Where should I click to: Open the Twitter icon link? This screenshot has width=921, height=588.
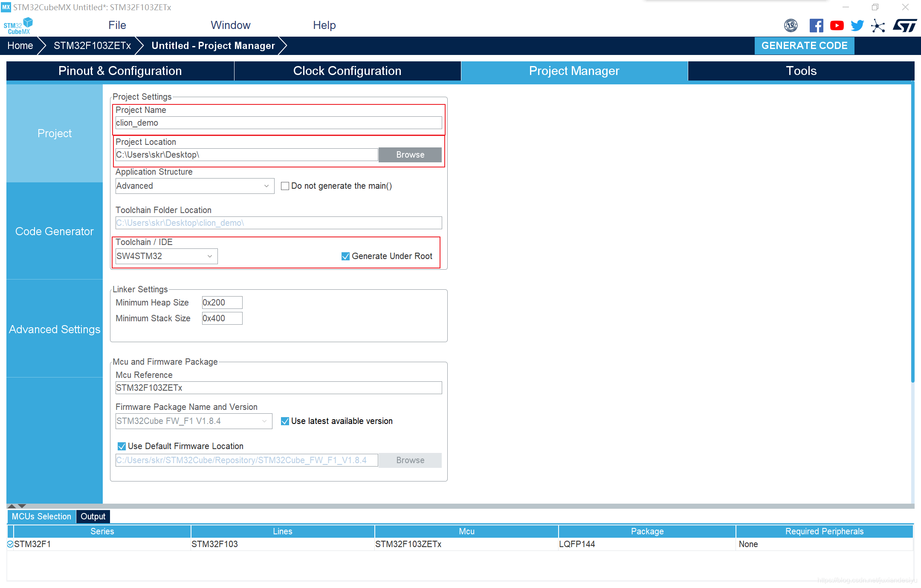coord(857,26)
